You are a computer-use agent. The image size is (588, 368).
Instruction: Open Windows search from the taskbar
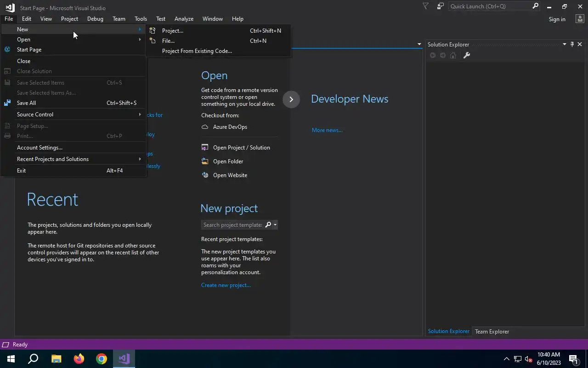point(33,359)
